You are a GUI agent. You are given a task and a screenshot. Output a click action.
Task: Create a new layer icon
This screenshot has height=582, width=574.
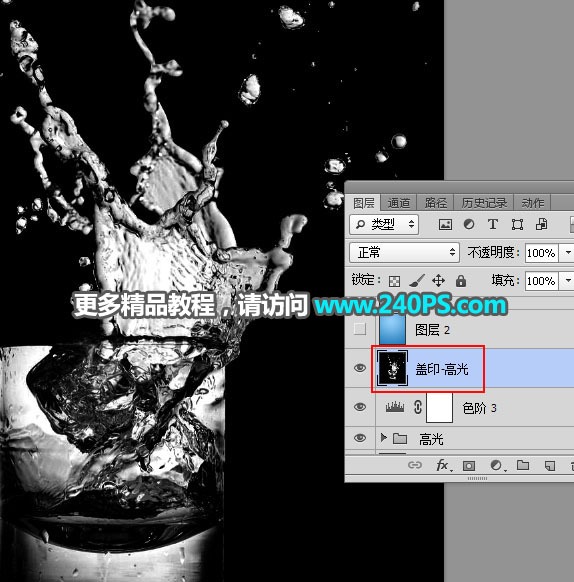tap(549, 465)
